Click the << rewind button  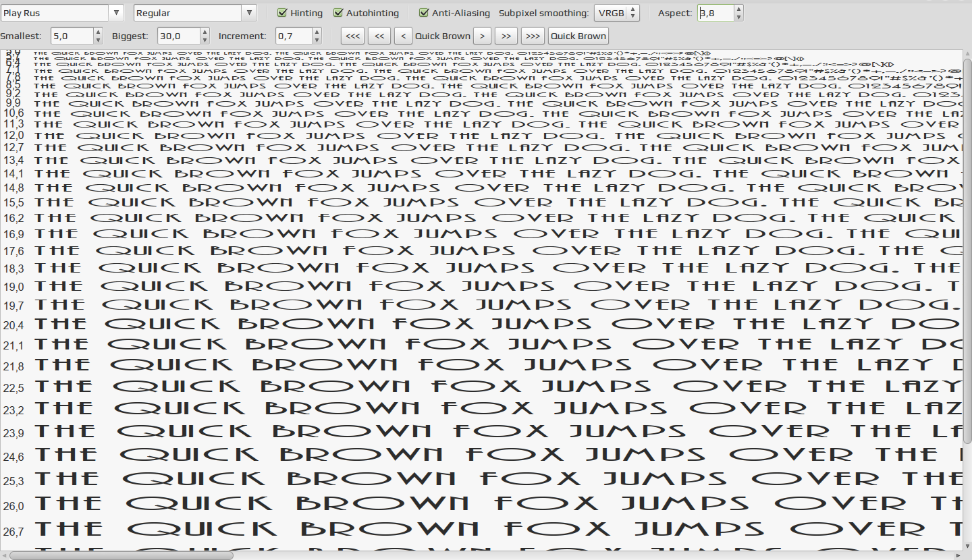click(x=379, y=36)
